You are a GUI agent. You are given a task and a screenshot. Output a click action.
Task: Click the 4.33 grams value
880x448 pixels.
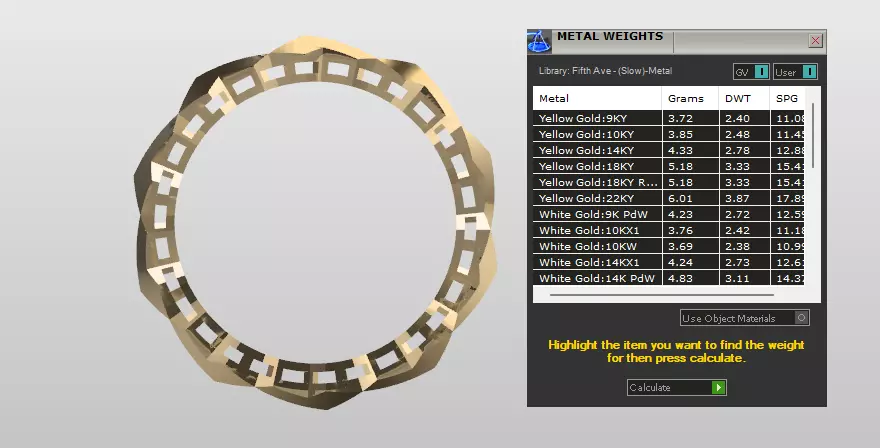680,150
